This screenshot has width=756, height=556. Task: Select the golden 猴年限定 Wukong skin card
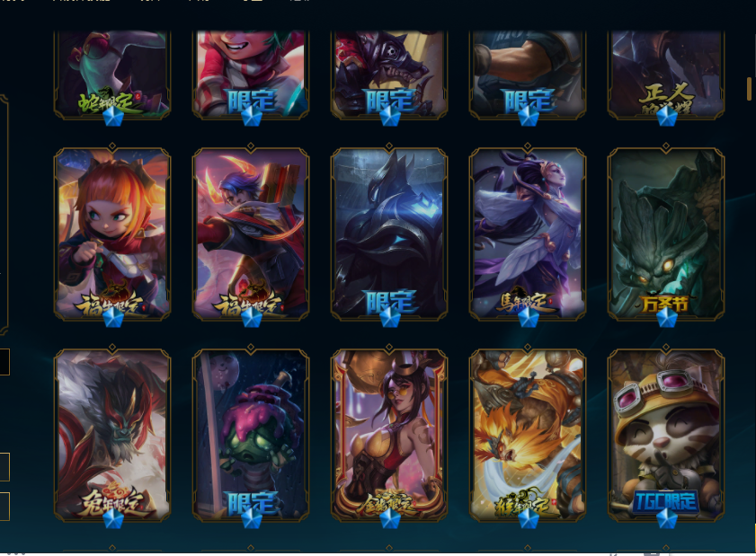pyautogui.click(x=528, y=435)
